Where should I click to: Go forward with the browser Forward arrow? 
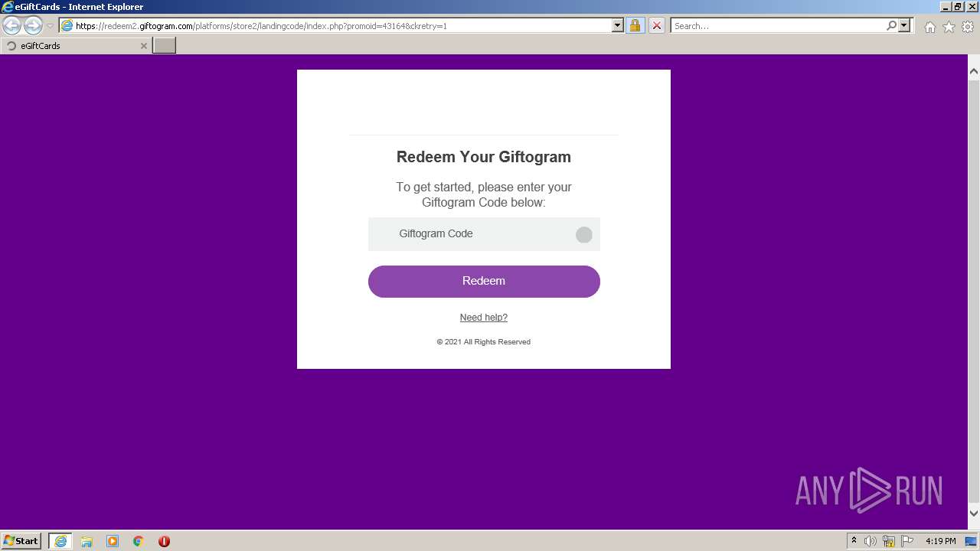pos(33,26)
